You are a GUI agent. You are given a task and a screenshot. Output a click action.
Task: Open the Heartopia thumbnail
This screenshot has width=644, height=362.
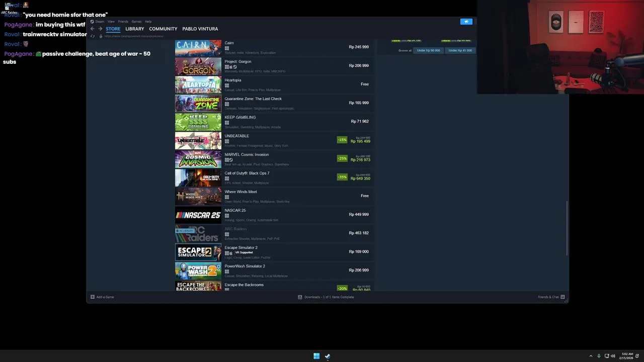point(198,85)
